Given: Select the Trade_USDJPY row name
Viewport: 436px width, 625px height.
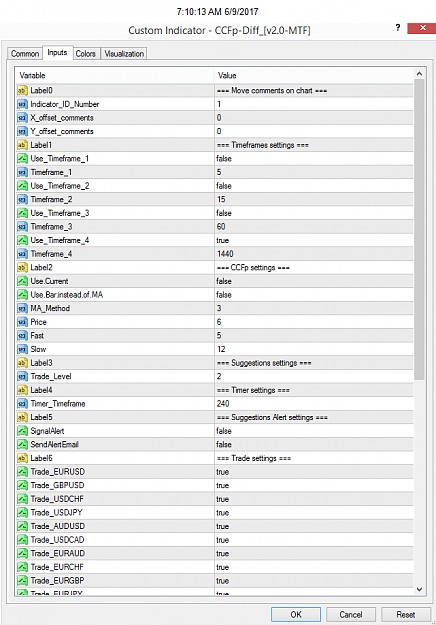Looking at the screenshot, I should [56, 513].
